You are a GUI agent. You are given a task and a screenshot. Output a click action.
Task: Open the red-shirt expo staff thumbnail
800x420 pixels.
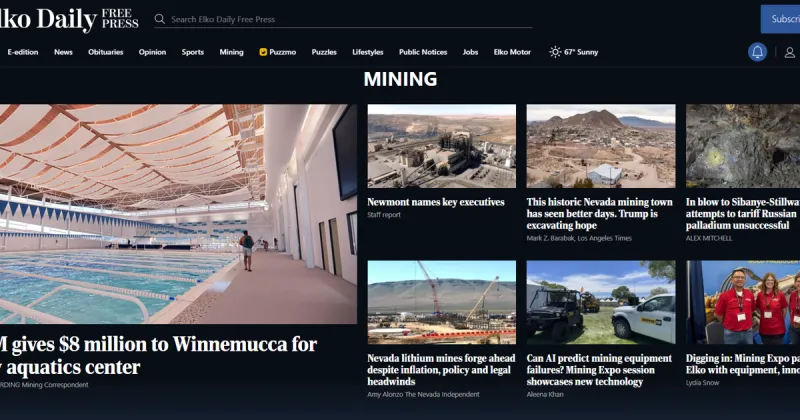[x=743, y=302]
